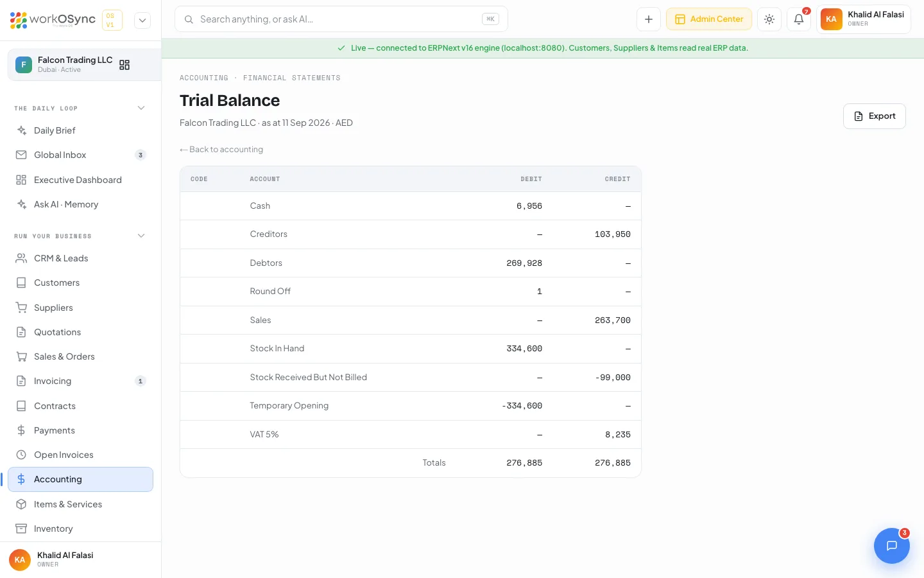Open Open Invoices clock icon
924x578 pixels.
point(21,455)
